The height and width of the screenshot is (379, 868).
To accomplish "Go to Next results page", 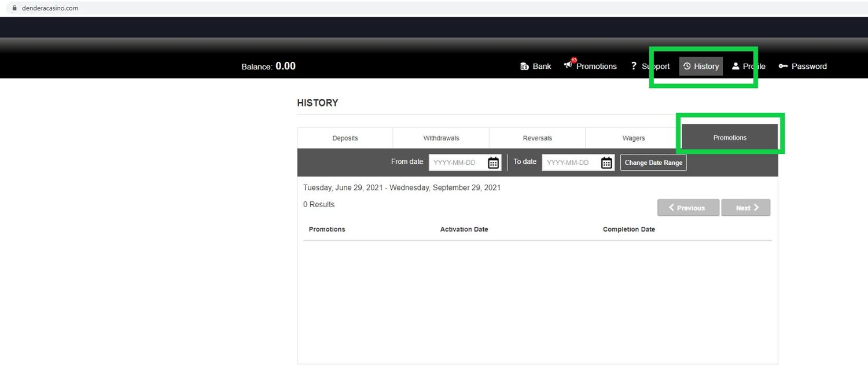I will pos(746,208).
